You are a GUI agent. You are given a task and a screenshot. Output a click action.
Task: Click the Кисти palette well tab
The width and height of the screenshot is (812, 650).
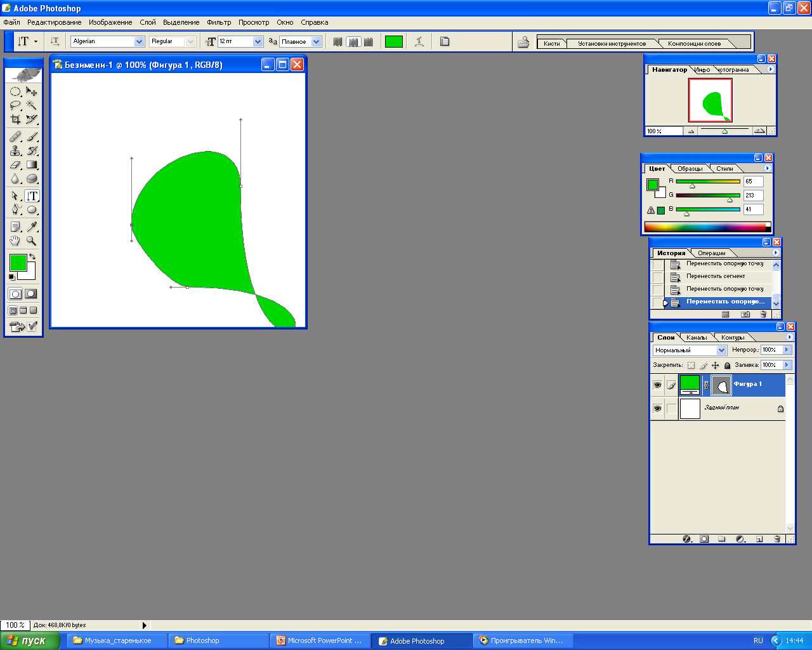tap(552, 44)
